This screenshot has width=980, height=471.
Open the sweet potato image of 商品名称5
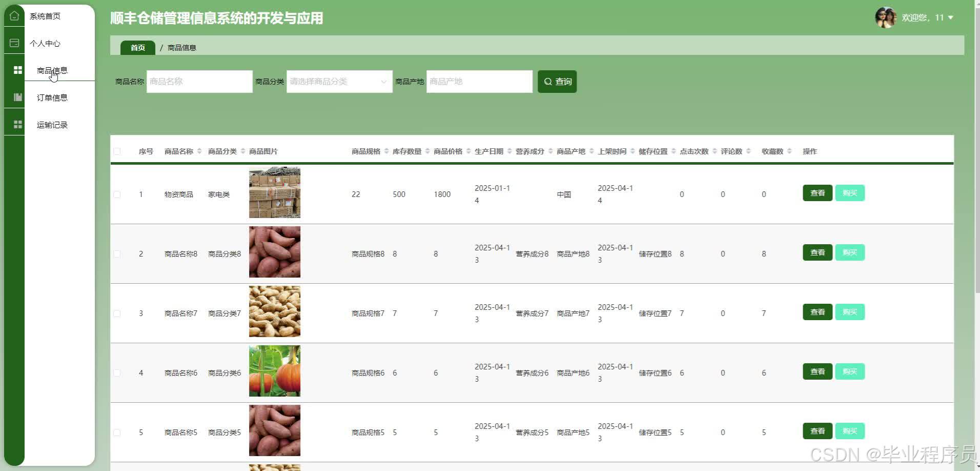point(275,430)
